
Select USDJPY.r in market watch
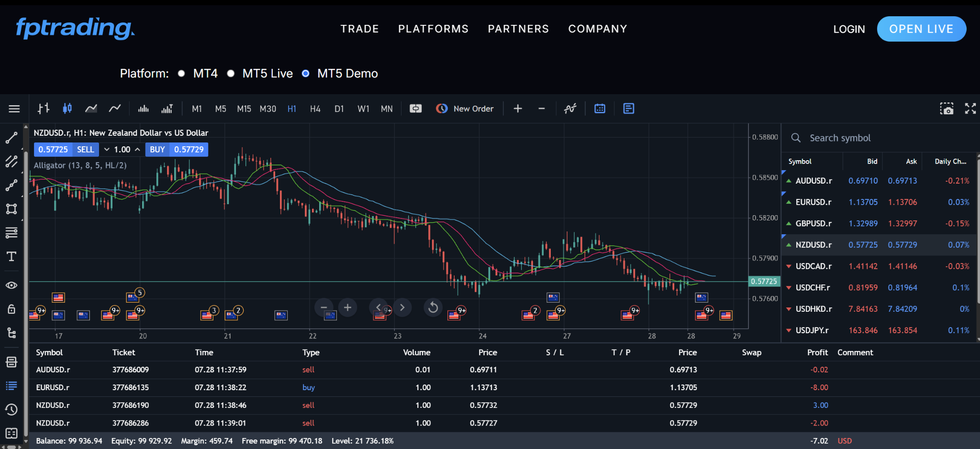879,330
